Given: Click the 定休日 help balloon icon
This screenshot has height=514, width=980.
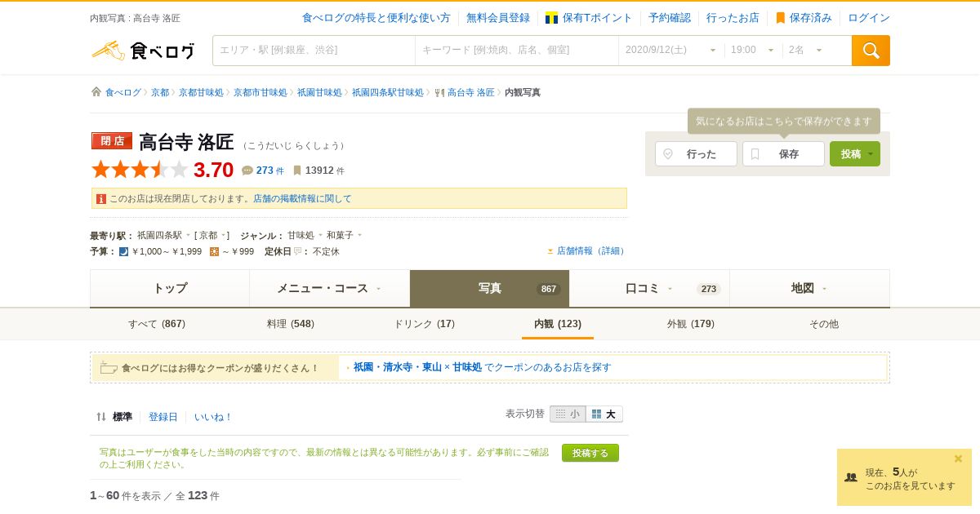Looking at the screenshot, I should pyautogui.click(x=298, y=251).
